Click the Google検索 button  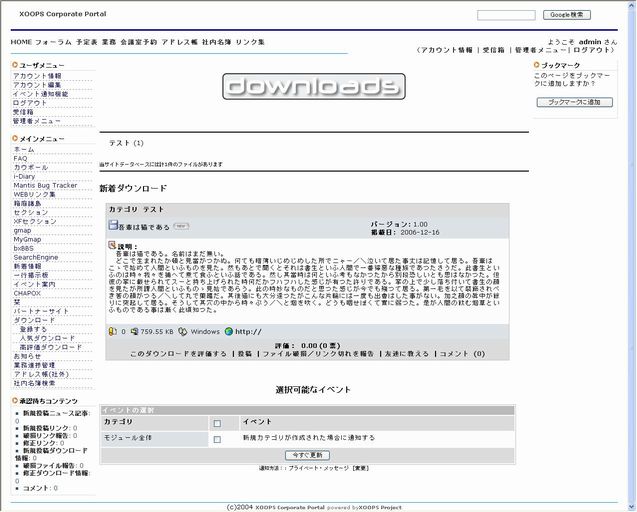566,15
